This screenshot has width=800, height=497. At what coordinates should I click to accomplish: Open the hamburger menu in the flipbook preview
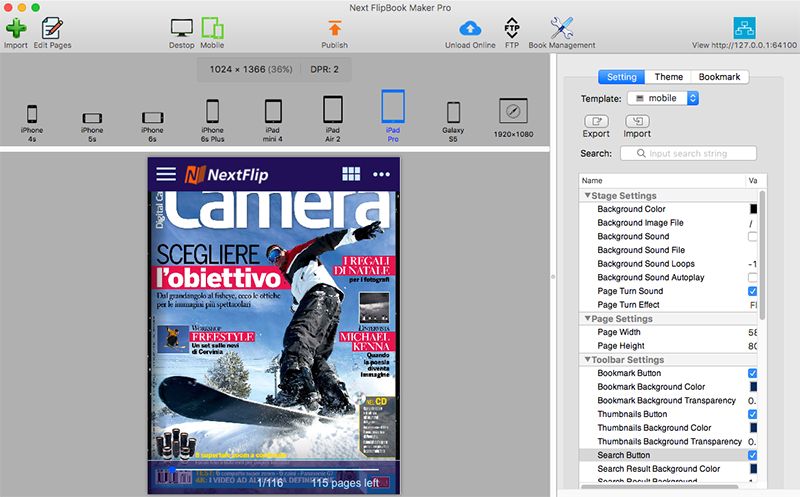pos(166,174)
